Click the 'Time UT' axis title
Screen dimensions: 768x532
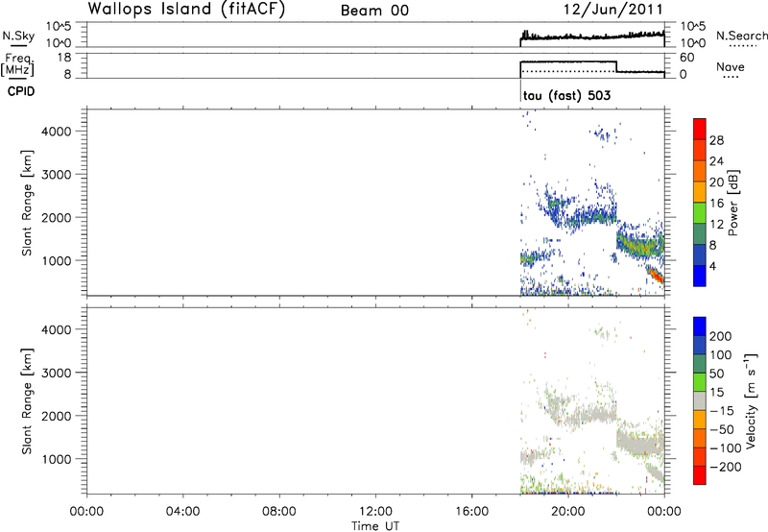[375, 526]
